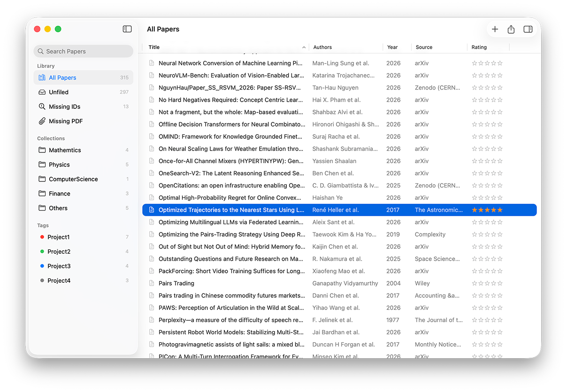This screenshot has width=567, height=392.
Task: Click orange stars of Optimized Trajectories row
Action: 487,210
